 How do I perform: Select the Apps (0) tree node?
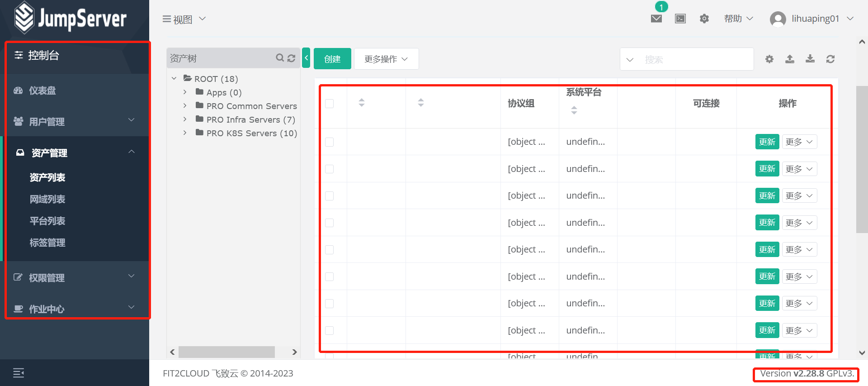224,92
